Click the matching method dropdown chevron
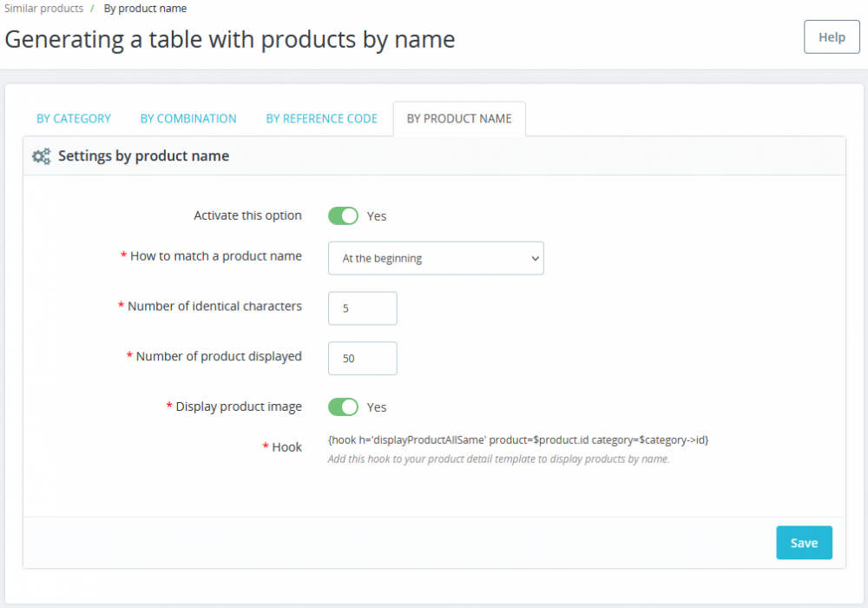 pos(534,258)
